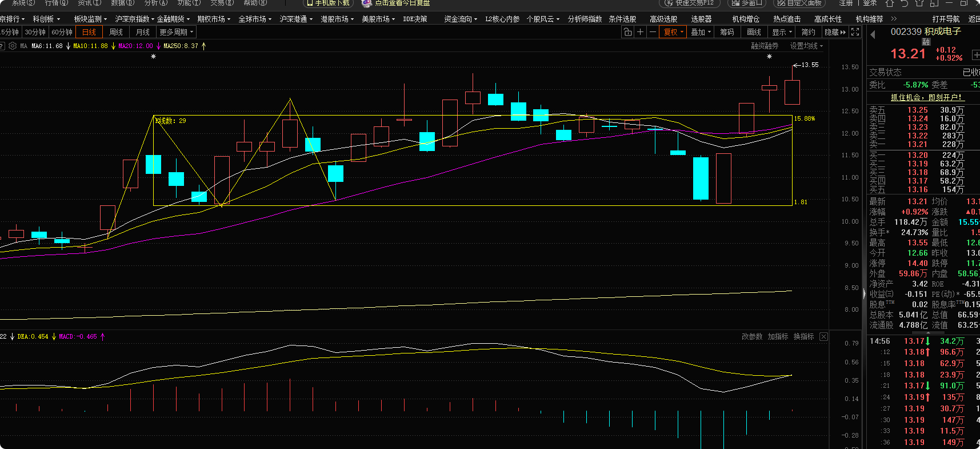The width and height of the screenshot is (980, 449).
Task: Add stock to watchlist plus icon
Action: (976, 55)
